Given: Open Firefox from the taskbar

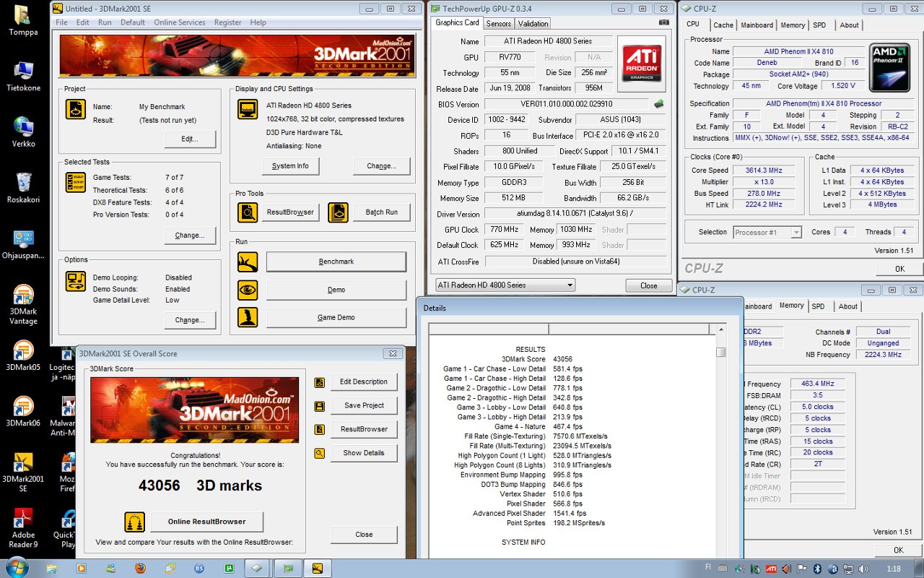Looking at the screenshot, I should [140, 568].
